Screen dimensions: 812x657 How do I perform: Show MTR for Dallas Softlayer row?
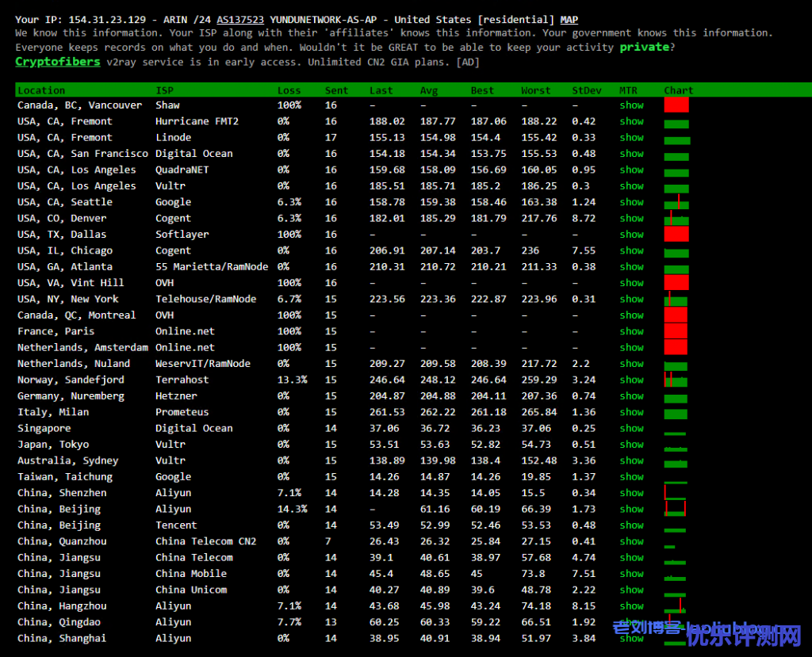coord(631,235)
